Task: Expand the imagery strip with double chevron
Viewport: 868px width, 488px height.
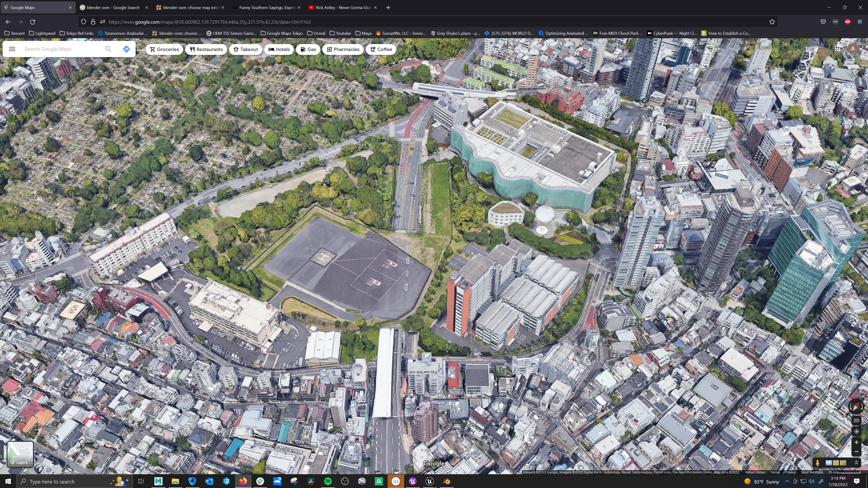Action: 856,463
